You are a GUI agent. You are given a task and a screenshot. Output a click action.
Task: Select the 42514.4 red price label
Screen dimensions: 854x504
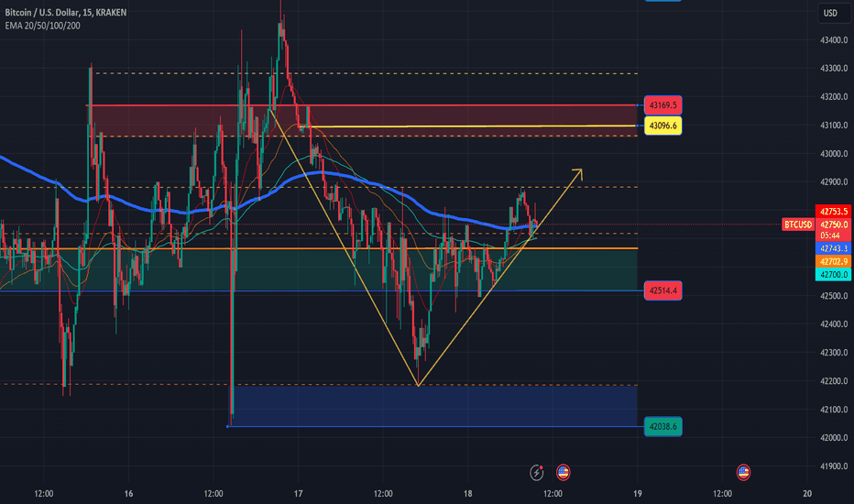(x=662, y=290)
